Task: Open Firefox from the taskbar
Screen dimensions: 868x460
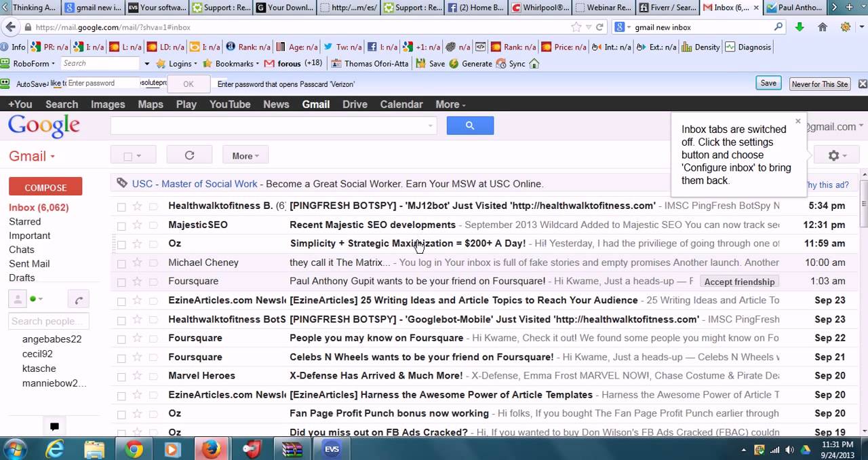Action: [x=211, y=448]
